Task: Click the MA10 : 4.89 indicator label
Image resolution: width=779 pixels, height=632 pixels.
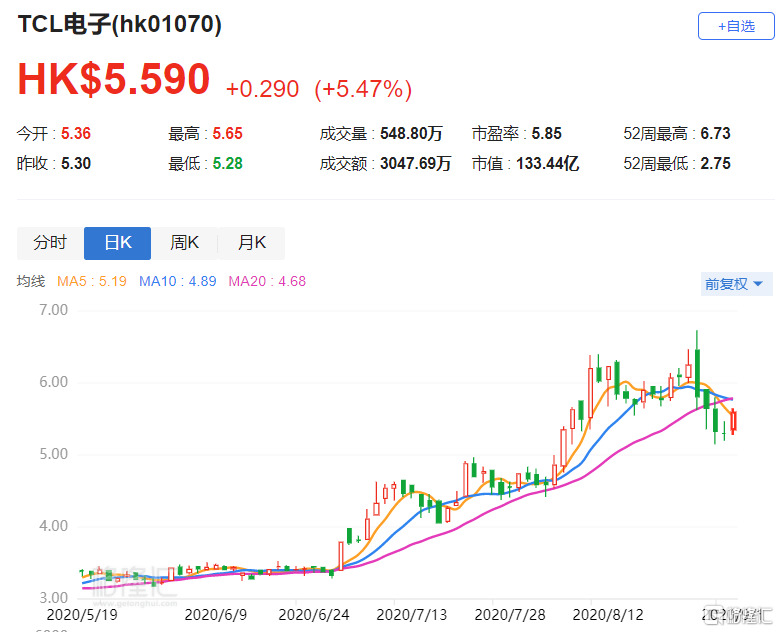Action: [177, 281]
